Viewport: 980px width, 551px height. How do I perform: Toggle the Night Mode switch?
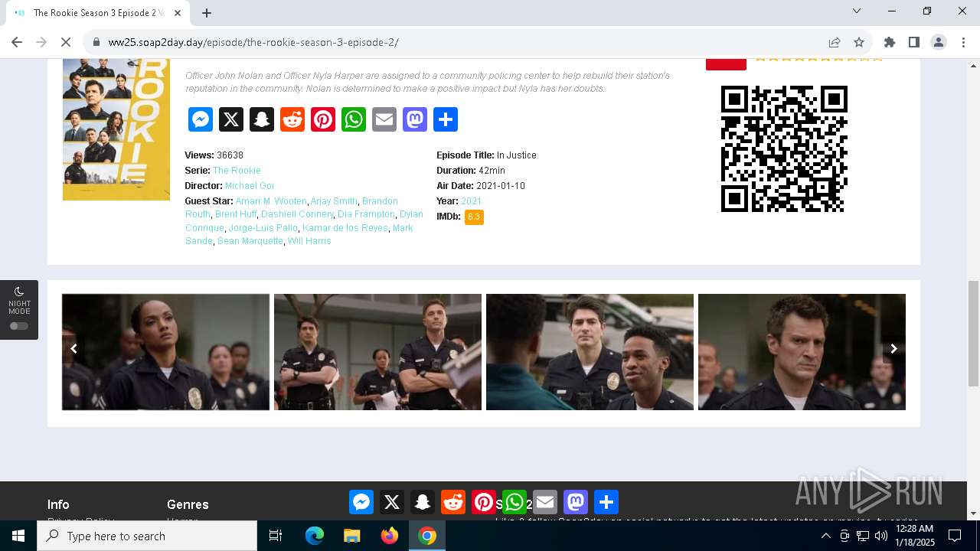tap(19, 326)
